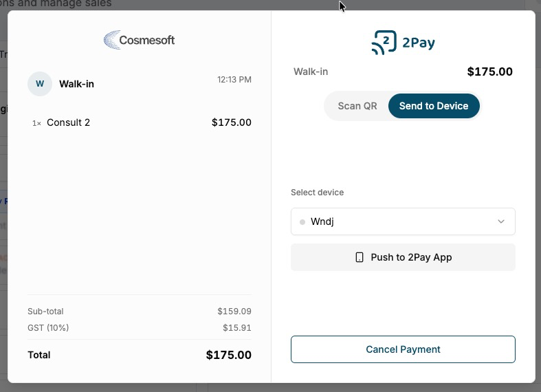The height and width of the screenshot is (392, 541).
Task: Expand the device dropdown chevron
Action: tap(501, 221)
